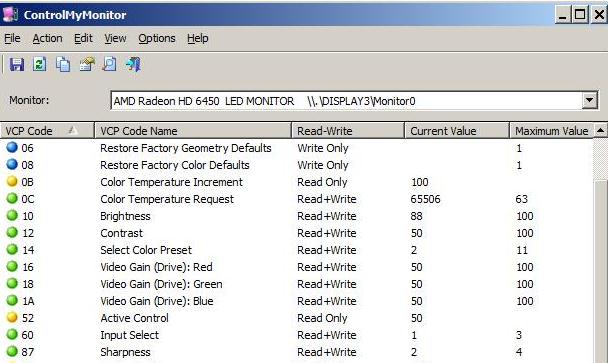The height and width of the screenshot is (363, 608).
Task: Click the green ball next to code 16
Action: coord(12,266)
